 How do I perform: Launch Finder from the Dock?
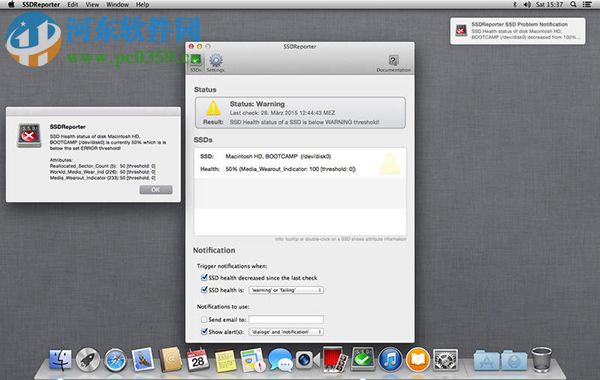(60, 360)
